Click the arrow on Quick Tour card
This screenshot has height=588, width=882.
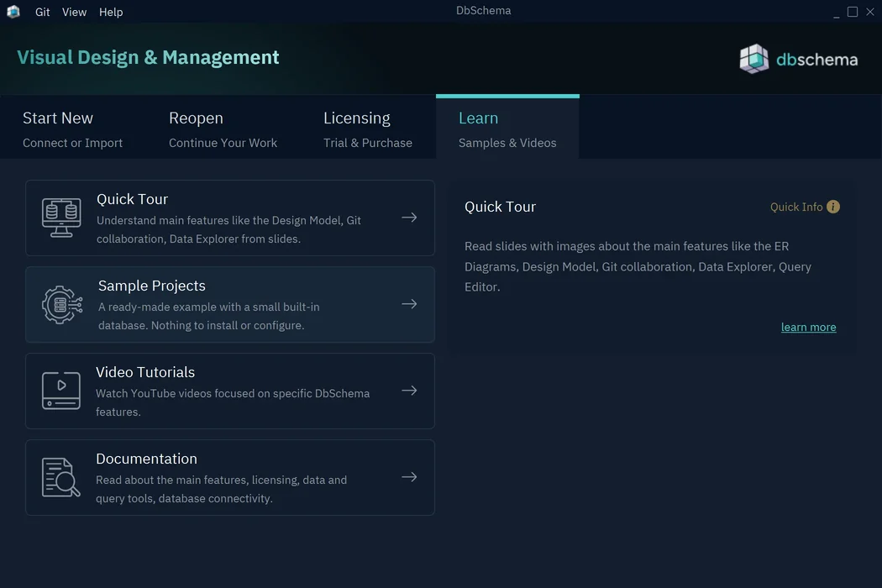pyautogui.click(x=410, y=218)
